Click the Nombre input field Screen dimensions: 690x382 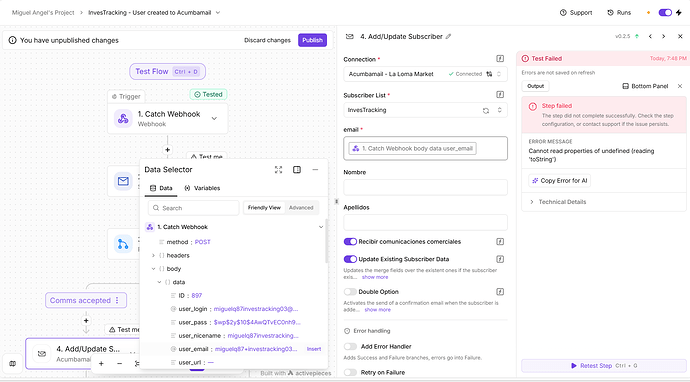point(425,187)
